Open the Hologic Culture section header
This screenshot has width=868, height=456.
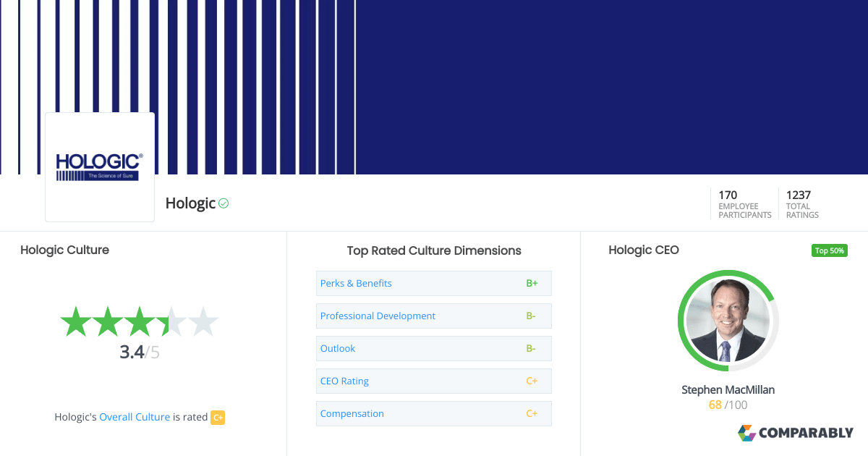64,250
